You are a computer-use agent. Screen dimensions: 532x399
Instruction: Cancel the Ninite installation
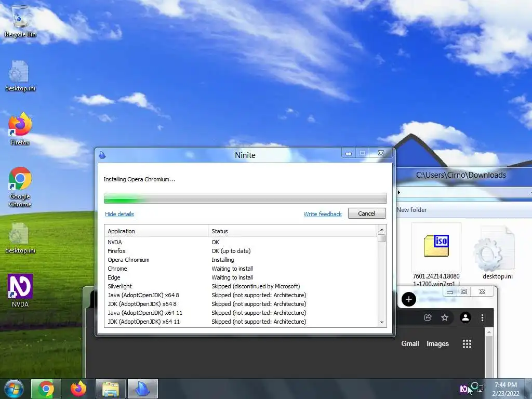pos(367,214)
